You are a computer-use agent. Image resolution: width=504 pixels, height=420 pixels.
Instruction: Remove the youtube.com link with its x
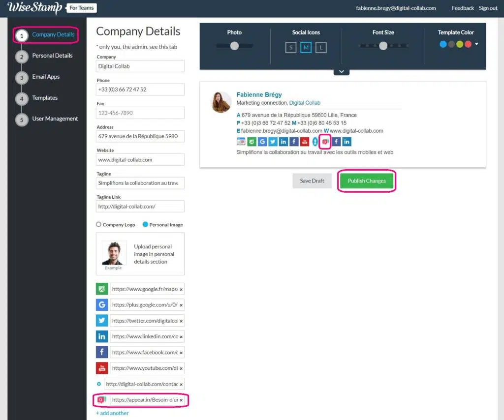[x=181, y=369]
